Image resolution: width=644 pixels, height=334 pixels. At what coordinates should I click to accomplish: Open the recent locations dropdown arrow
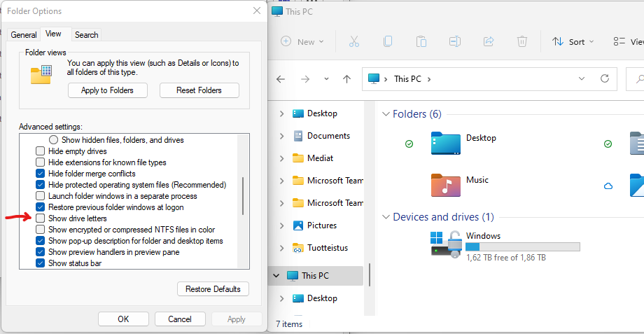click(x=326, y=79)
